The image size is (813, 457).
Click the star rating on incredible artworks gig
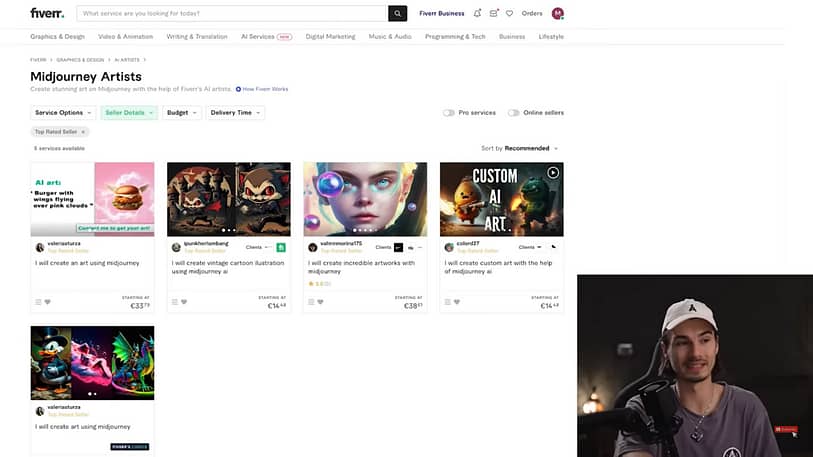tap(319, 284)
